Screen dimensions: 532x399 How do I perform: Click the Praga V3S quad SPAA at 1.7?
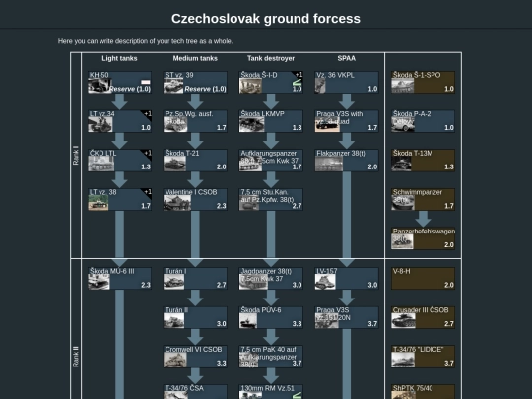pos(347,121)
